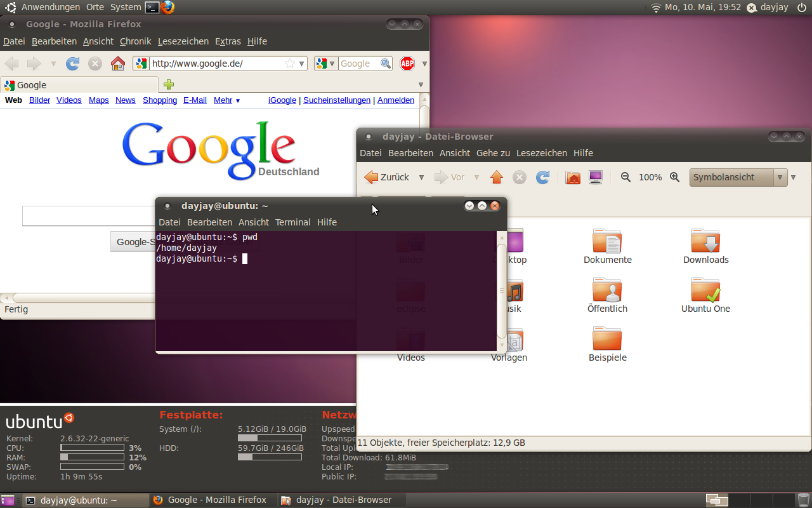Select the Downloads folder
The height and width of the screenshot is (508, 812).
706,247
